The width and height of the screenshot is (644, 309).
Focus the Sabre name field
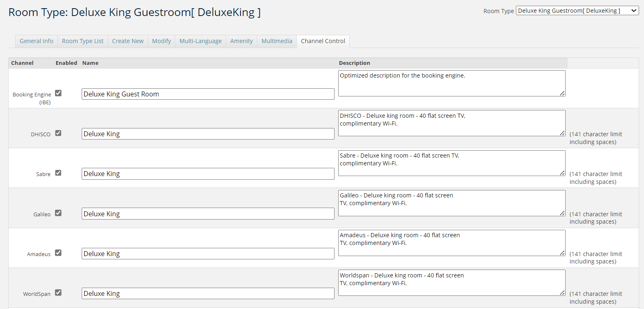coord(208,174)
